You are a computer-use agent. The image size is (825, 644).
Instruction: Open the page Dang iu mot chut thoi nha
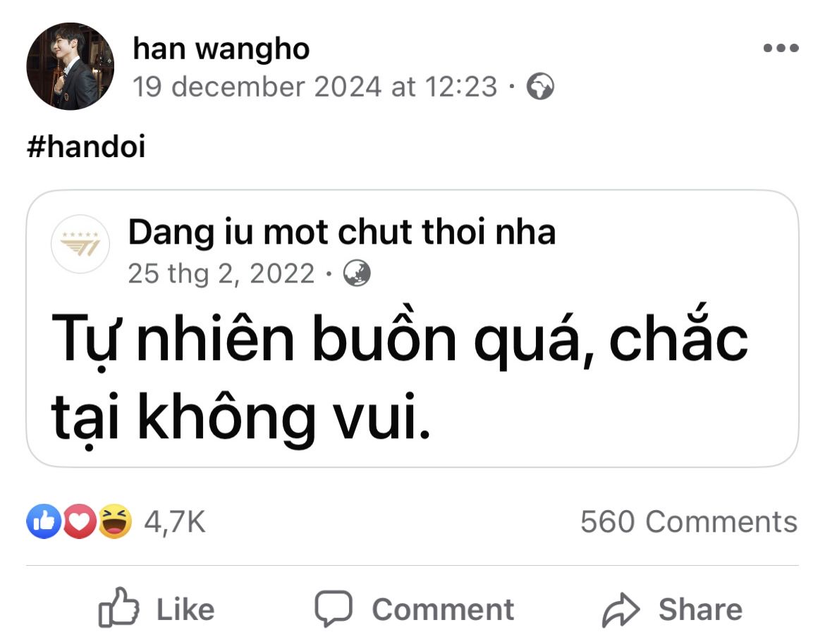342,232
